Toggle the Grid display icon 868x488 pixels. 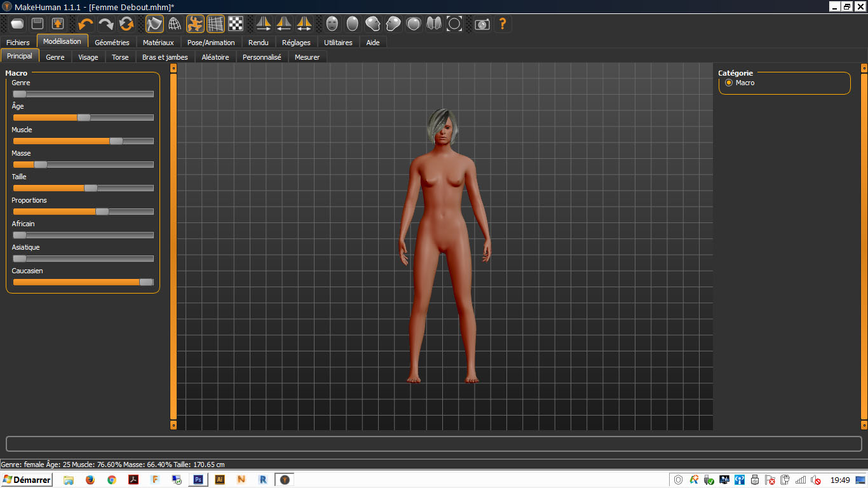tap(215, 24)
